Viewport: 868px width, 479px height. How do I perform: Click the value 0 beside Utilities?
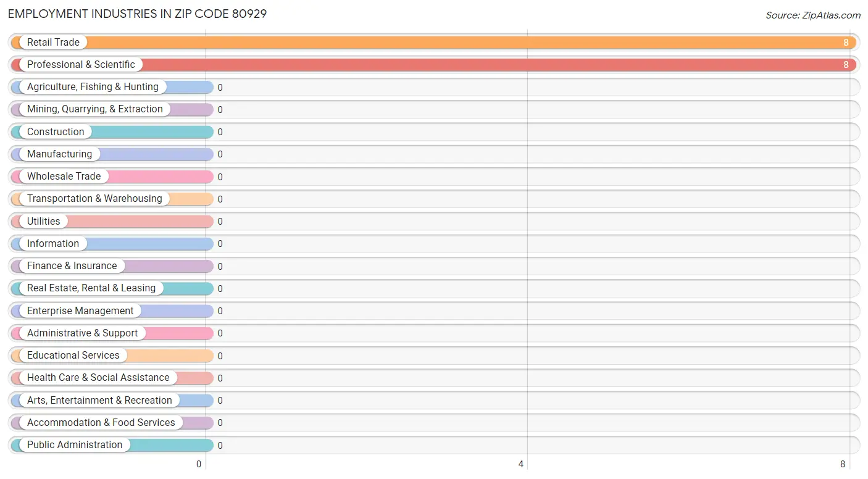(x=220, y=222)
